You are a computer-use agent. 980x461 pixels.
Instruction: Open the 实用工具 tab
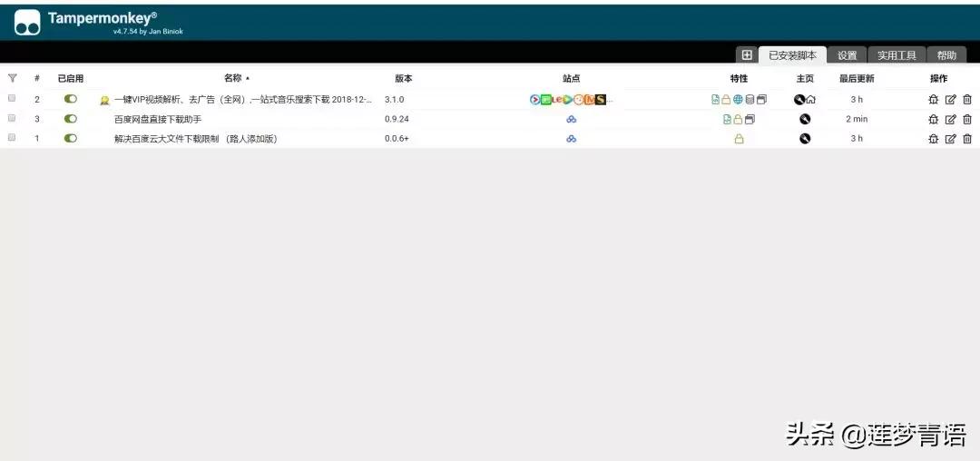click(897, 55)
